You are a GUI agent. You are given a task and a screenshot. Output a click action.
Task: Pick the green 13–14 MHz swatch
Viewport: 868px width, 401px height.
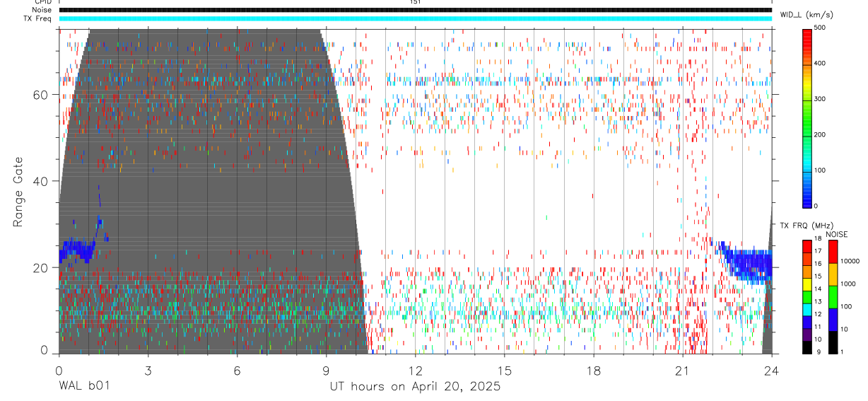pos(807,297)
